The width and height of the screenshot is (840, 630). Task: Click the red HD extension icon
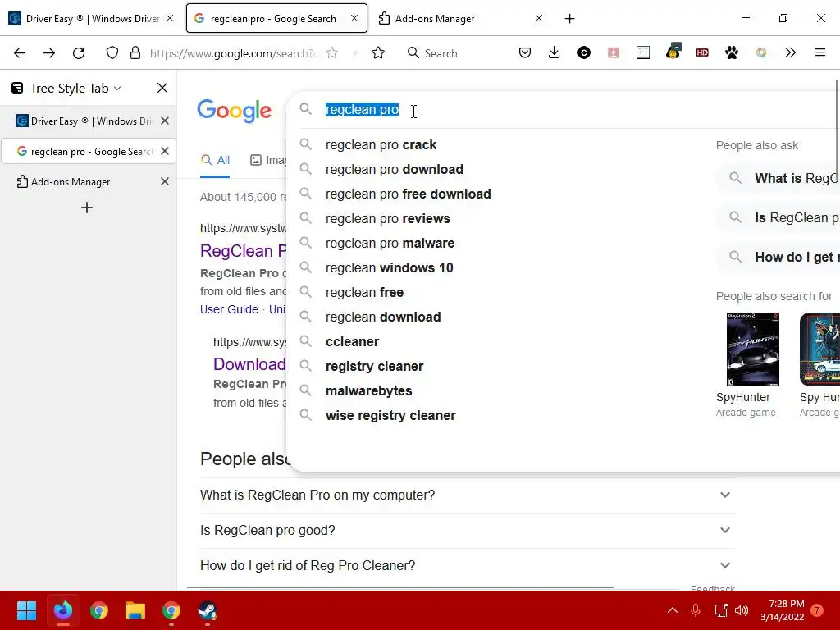click(x=702, y=53)
